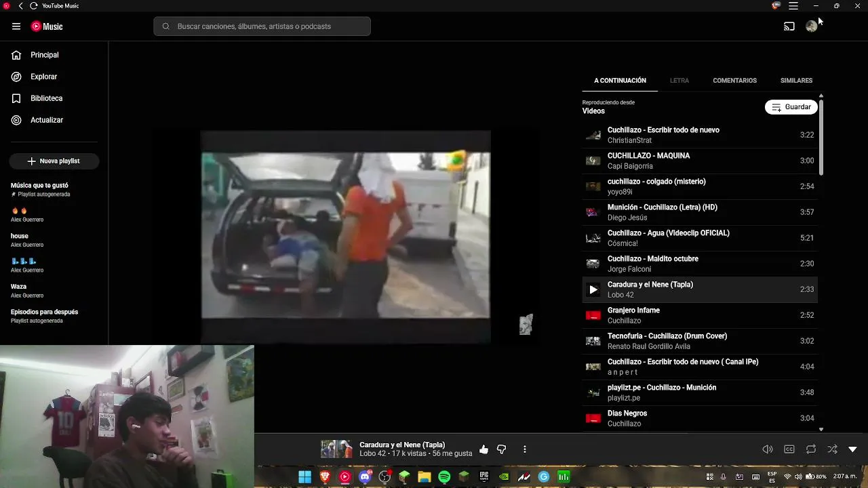Play 'Munición - Cuchillazo (Letra) (HD)'
Image resolution: width=868 pixels, height=488 pixels.
tap(700, 212)
